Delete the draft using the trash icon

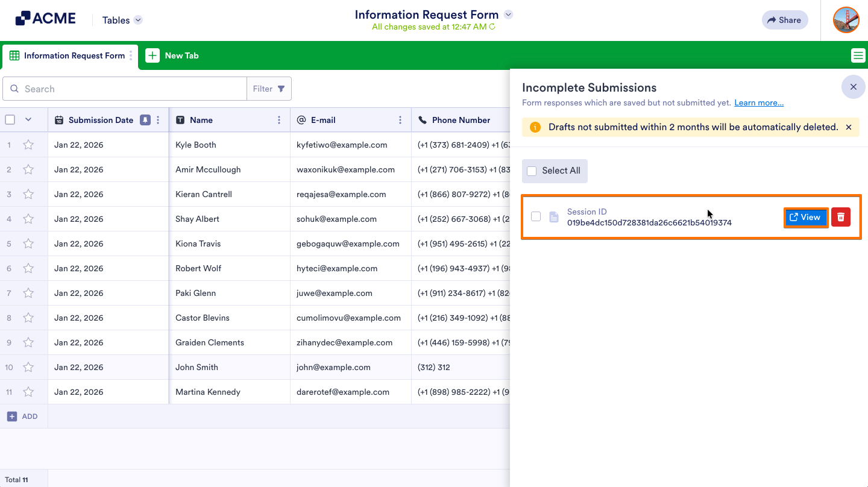841,217
